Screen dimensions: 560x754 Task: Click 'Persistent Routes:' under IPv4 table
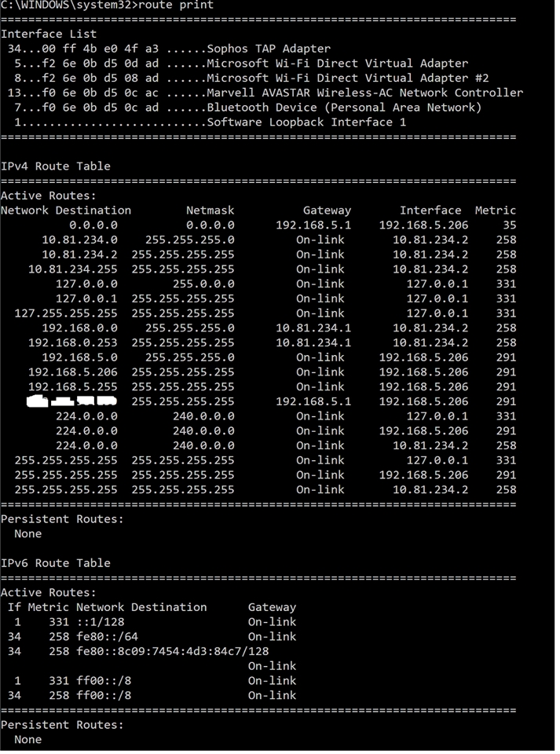[x=63, y=519]
